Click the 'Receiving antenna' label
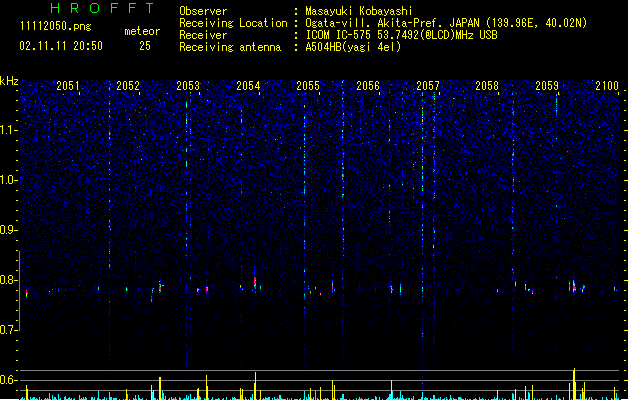 (230, 47)
